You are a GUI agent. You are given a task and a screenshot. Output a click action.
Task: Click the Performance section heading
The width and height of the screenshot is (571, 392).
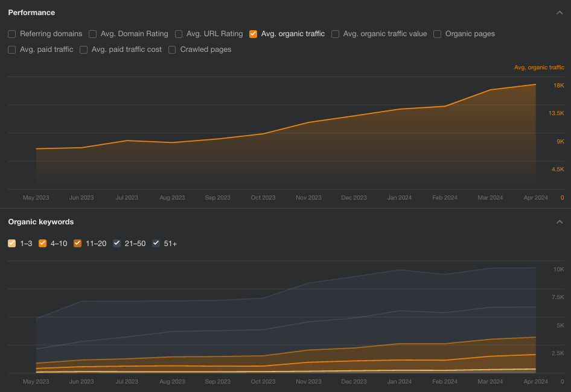pyautogui.click(x=31, y=13)
